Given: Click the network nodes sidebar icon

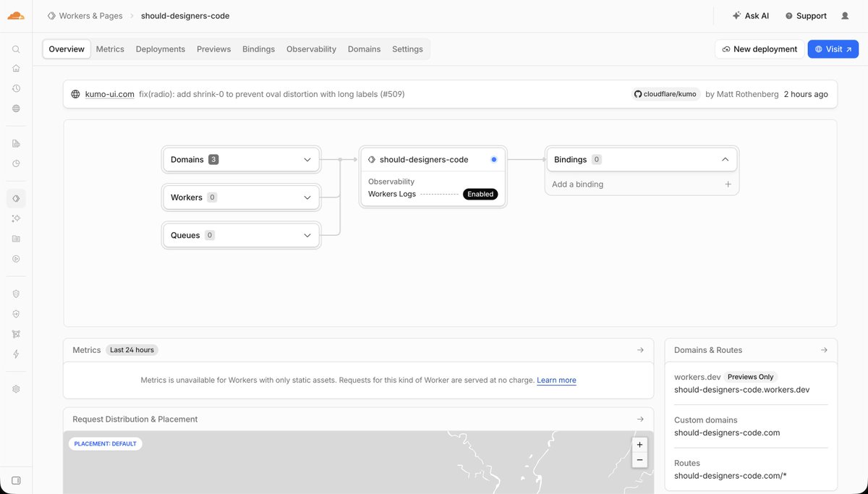Looking at the screenshot, I should point(16,334).
